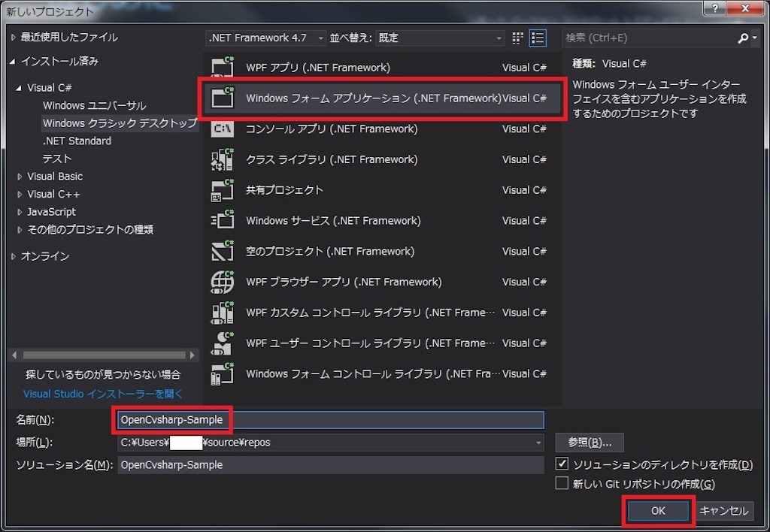
Task: Click the tree horizontal scrollbar thumb
Action: 104,355
